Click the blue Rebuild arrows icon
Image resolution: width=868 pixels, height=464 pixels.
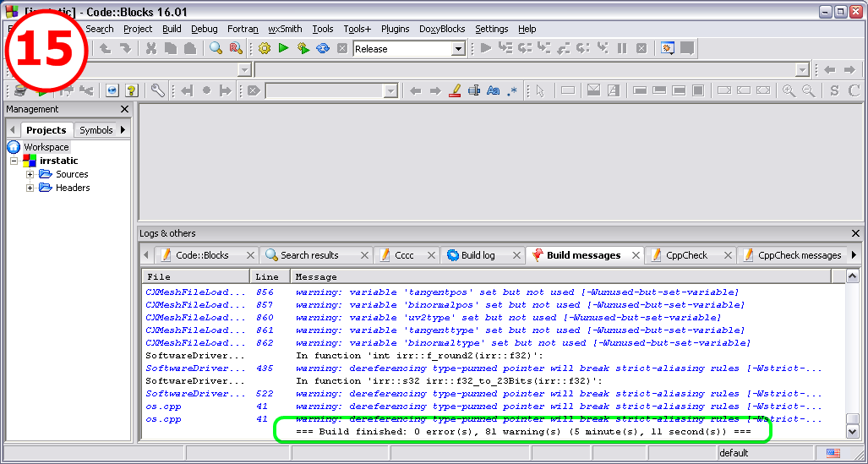(x=323, y=49)
